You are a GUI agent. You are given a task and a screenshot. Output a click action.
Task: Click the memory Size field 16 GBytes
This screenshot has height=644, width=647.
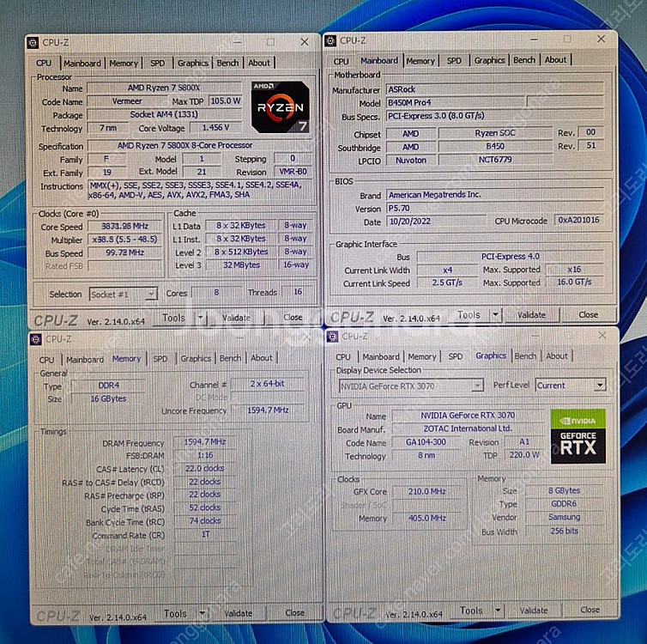[108, 398]
